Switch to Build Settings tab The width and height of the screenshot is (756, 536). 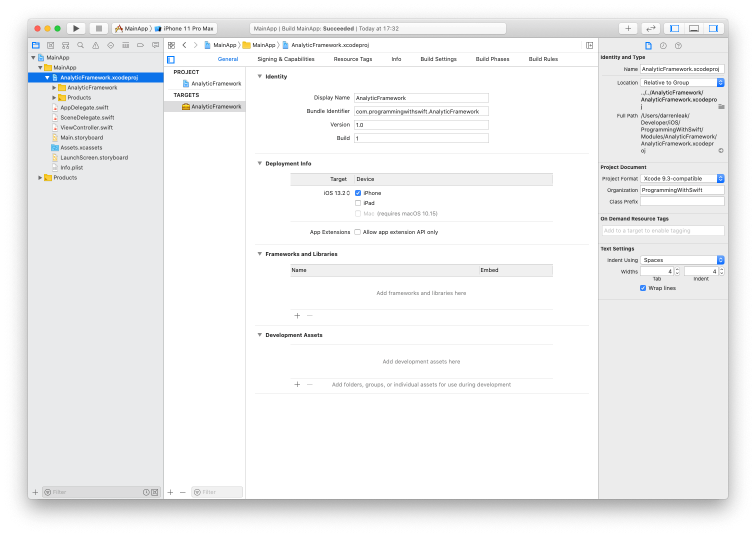[438, 59]
